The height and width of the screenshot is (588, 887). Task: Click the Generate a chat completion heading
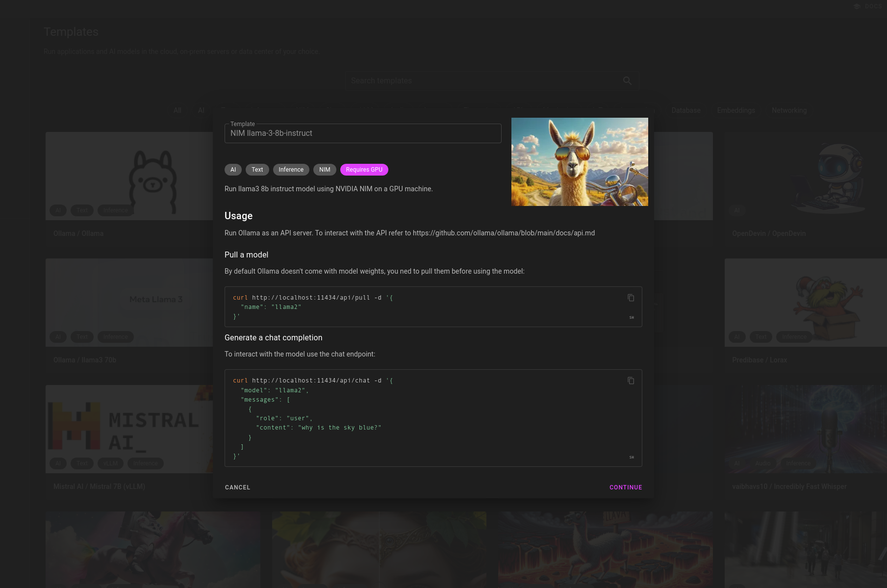pyautogui.click(x=274, y=337)
